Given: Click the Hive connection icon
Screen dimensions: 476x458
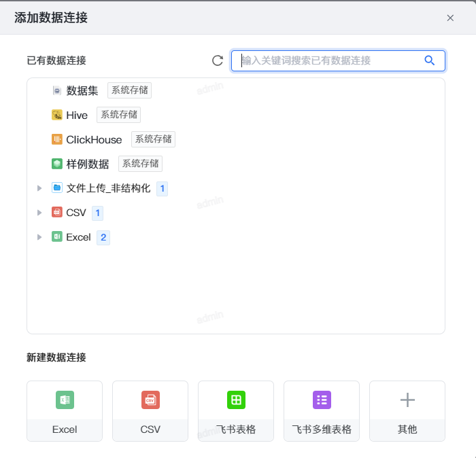Looking at the screenshot, I should point(57,115).
